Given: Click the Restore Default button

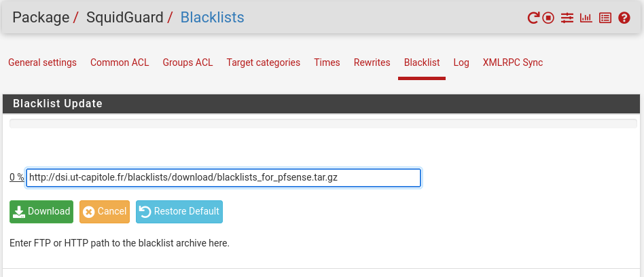Looking at the screenshot, I should point(179,212).
